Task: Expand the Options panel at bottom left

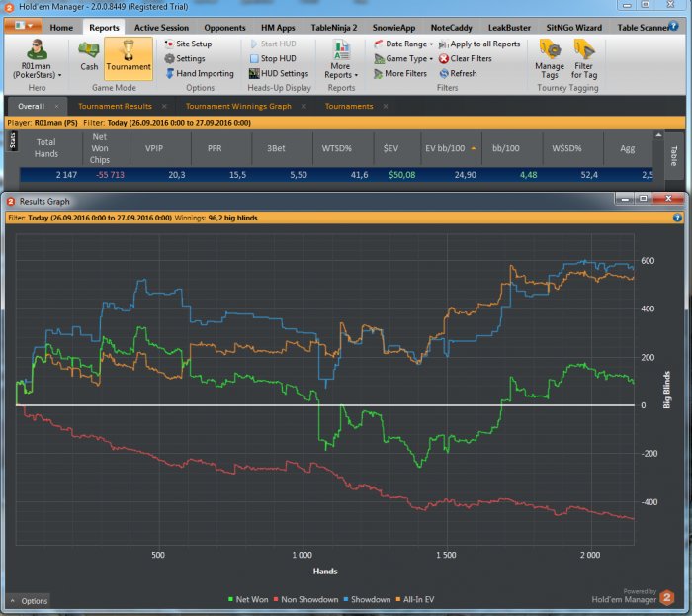Action: (x=28, y=600)
